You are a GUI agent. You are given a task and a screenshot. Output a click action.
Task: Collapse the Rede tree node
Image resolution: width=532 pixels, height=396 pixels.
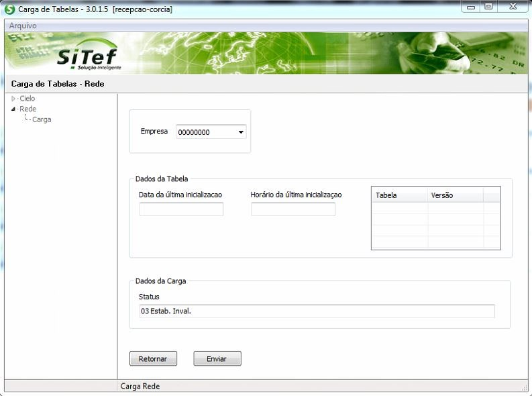coord(13,109)
